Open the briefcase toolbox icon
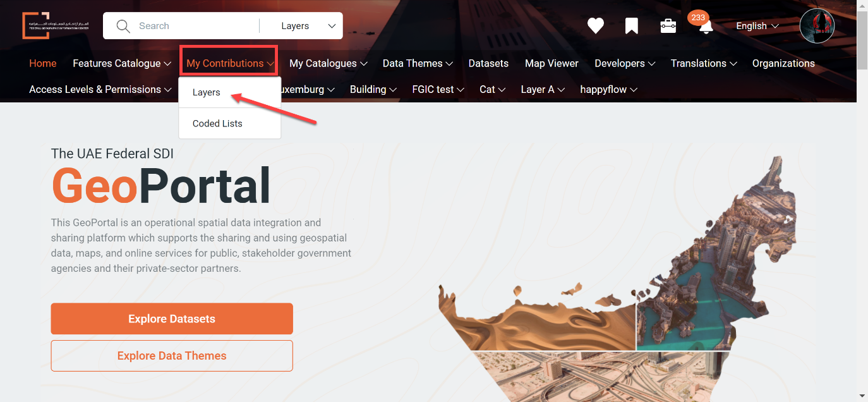 click(x=668, y=26)
